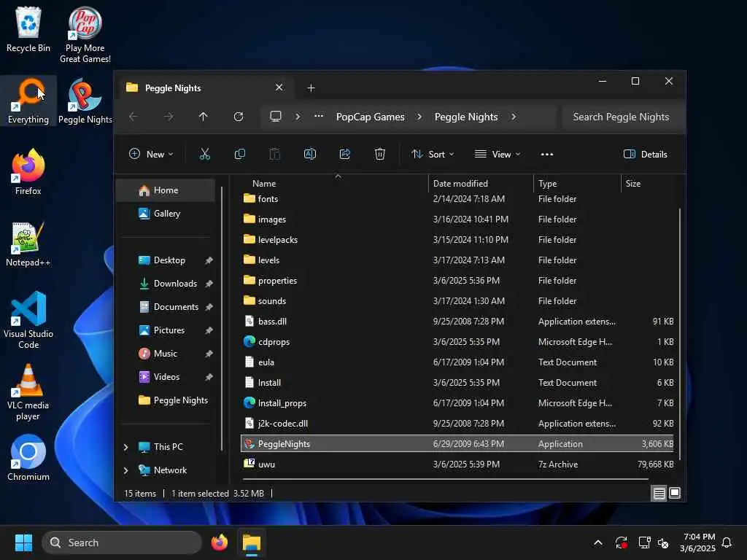
Task: Click the file list vertical scrollbar
Action: click(x=679, y=333)
